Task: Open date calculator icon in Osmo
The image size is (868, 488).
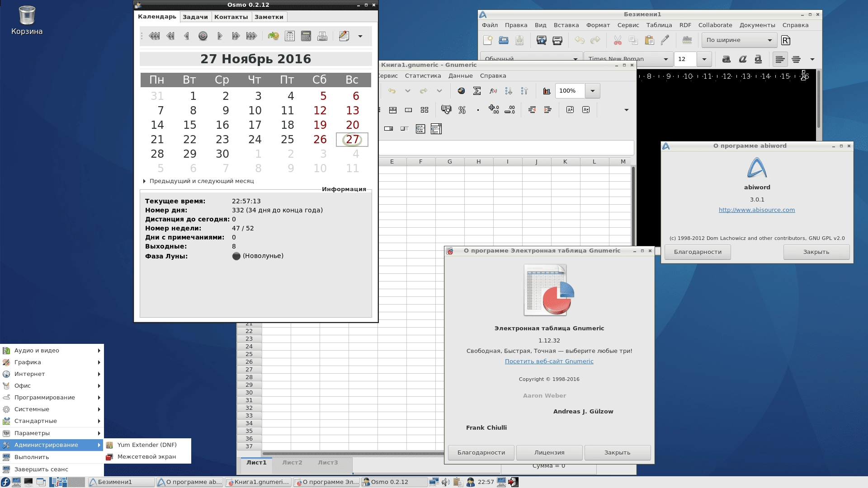Action: [306, 36]
